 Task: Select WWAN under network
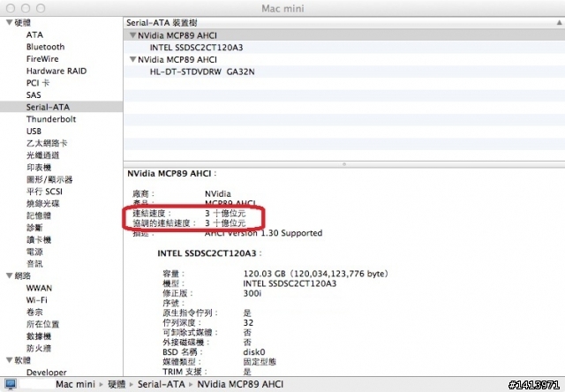pos(39,288)
